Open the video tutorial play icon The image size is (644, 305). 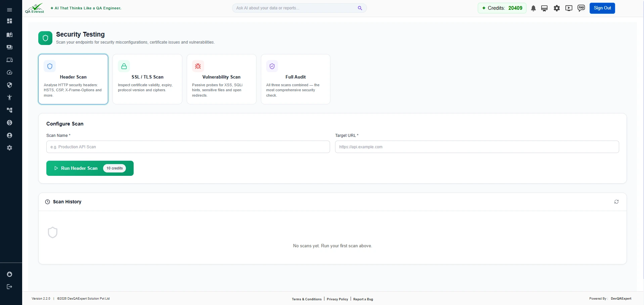coord(569,8)
